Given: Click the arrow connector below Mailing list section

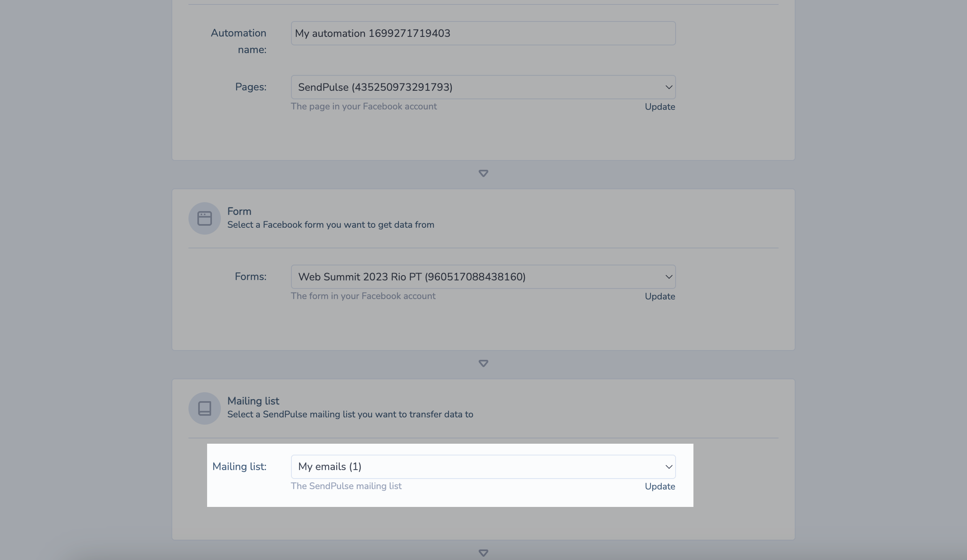Looking at the screenshot, I should click(x=483, y=553).
